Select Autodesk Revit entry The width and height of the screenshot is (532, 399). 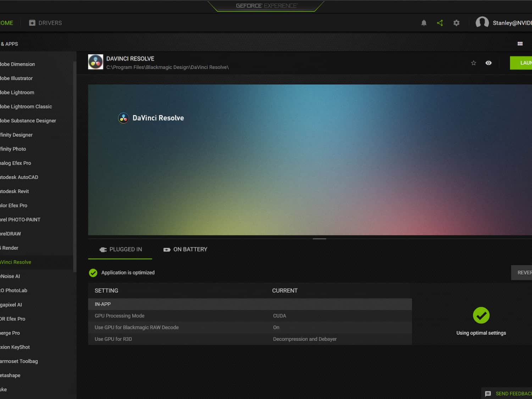point(15,192)
